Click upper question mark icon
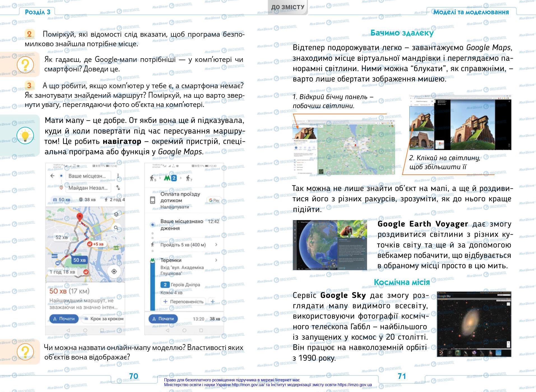536x392 pixels. [25, 65]
